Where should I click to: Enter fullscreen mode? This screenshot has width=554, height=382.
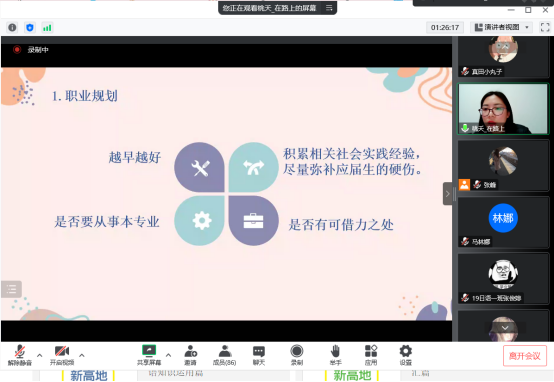pos(545,27)
